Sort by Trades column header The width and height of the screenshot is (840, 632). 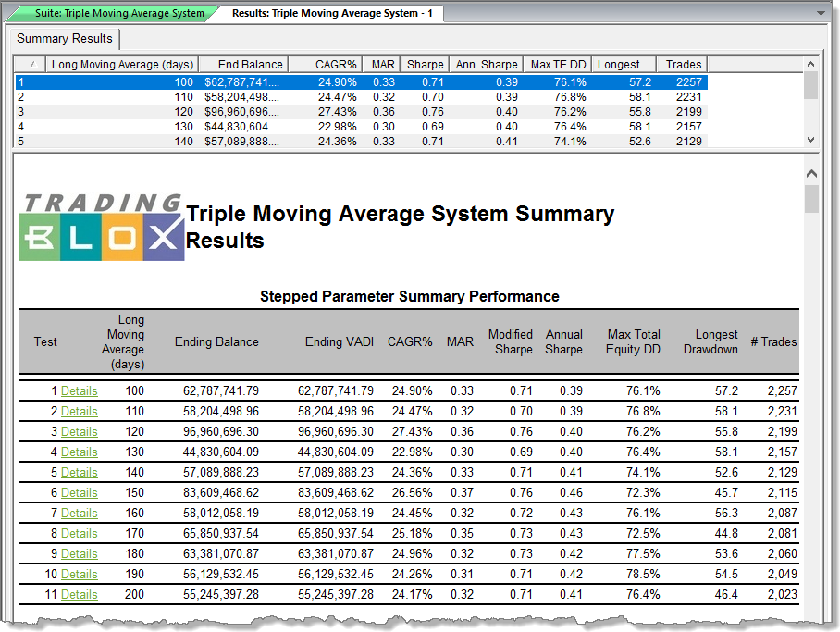click(684, 65)
